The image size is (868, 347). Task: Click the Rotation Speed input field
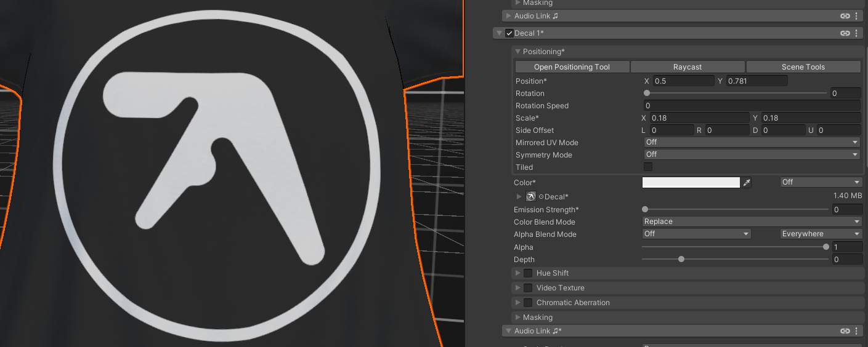[x=752, y=105]
